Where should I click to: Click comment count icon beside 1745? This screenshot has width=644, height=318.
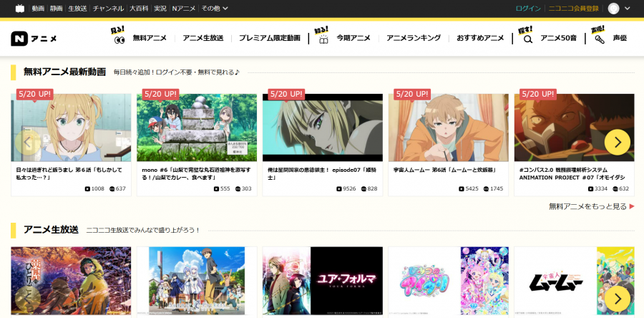coord(486,189)
